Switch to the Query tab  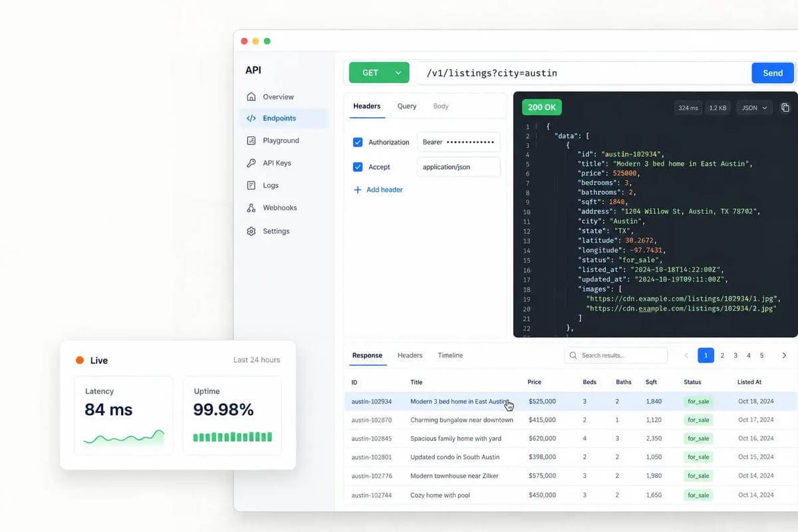coord(407,106)
